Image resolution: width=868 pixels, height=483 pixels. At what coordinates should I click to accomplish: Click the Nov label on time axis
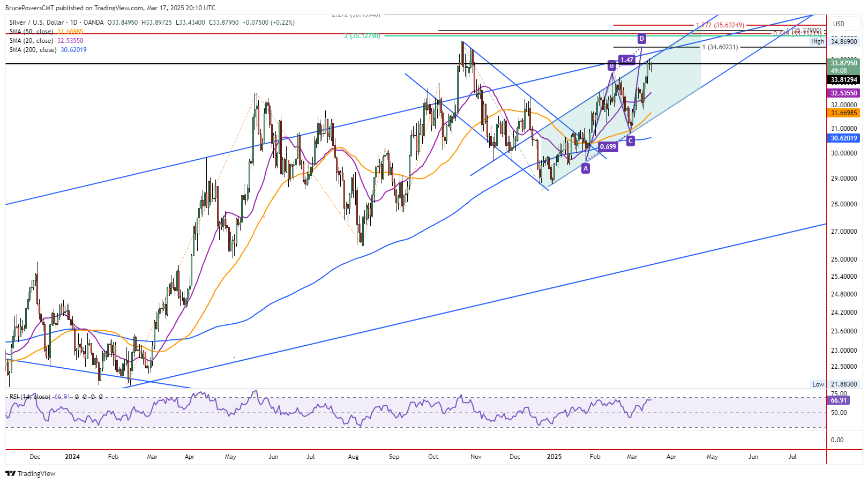tap(476, 457)
